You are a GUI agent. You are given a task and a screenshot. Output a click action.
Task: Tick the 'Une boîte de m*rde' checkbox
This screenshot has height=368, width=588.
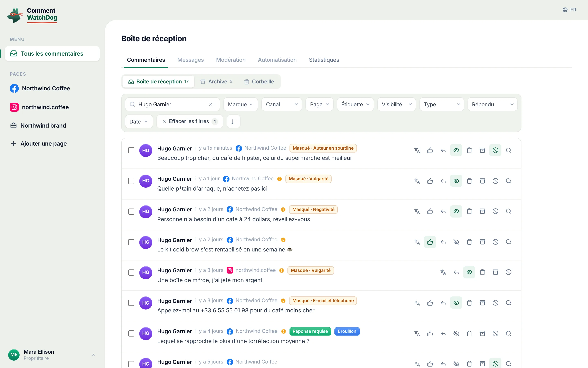131,272
